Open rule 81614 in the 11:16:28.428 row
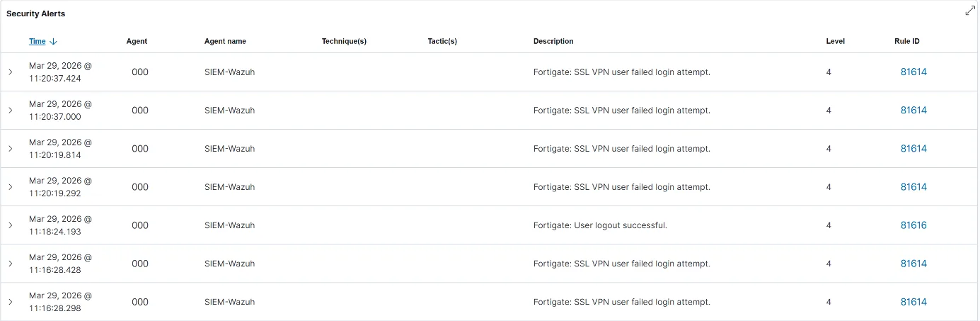980x321 pixels. click(x=913, y=263)
